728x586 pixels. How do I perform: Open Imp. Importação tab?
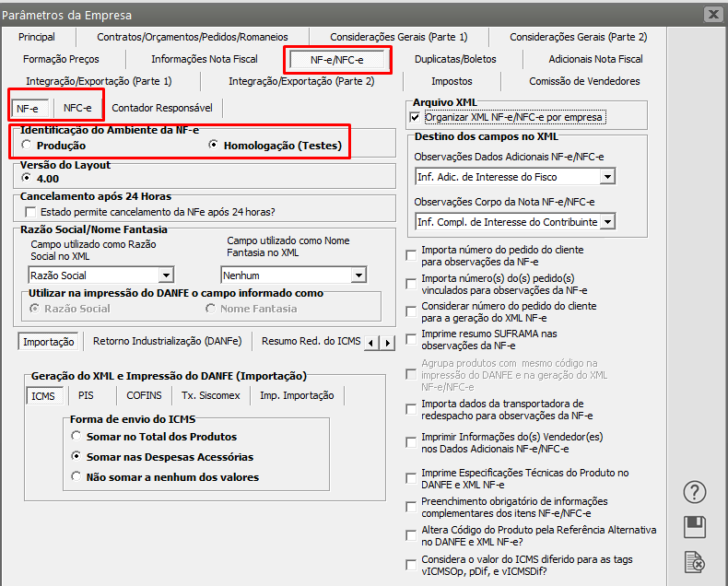pos(297,395)
